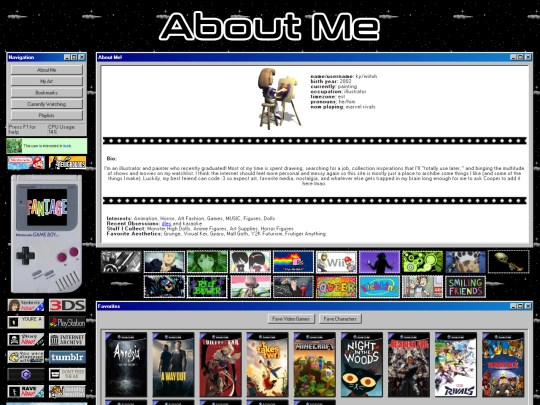Open the About Me navigation button

[46, 70]
